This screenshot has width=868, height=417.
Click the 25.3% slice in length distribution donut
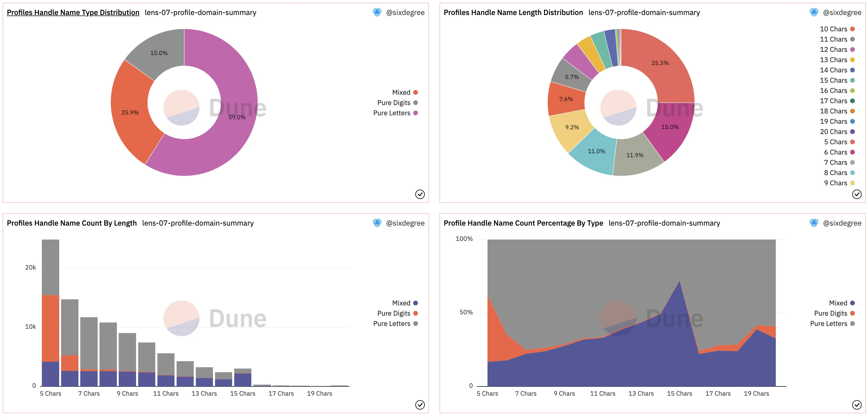660,63
